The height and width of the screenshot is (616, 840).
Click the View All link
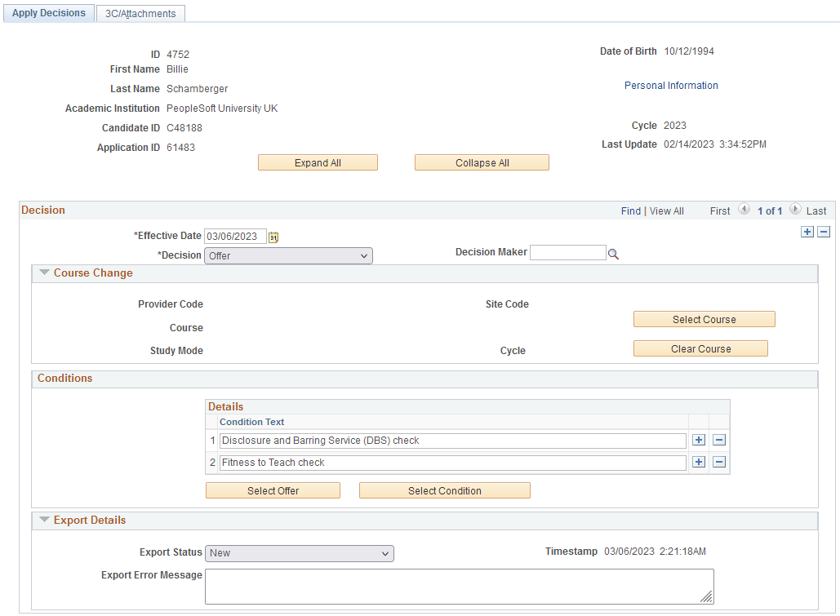coord(666,211)
